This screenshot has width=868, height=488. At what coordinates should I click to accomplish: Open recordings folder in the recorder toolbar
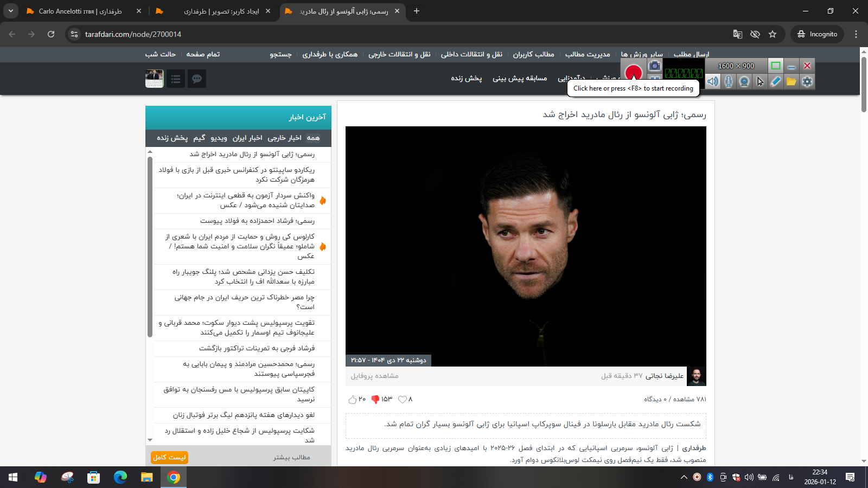pyautogui.click(x=792, y=81)
